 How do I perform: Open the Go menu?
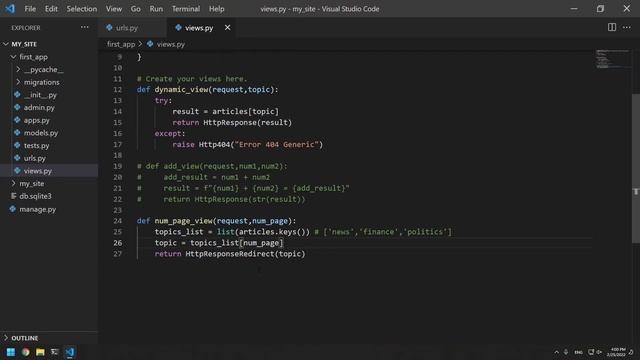click(136, 9)
